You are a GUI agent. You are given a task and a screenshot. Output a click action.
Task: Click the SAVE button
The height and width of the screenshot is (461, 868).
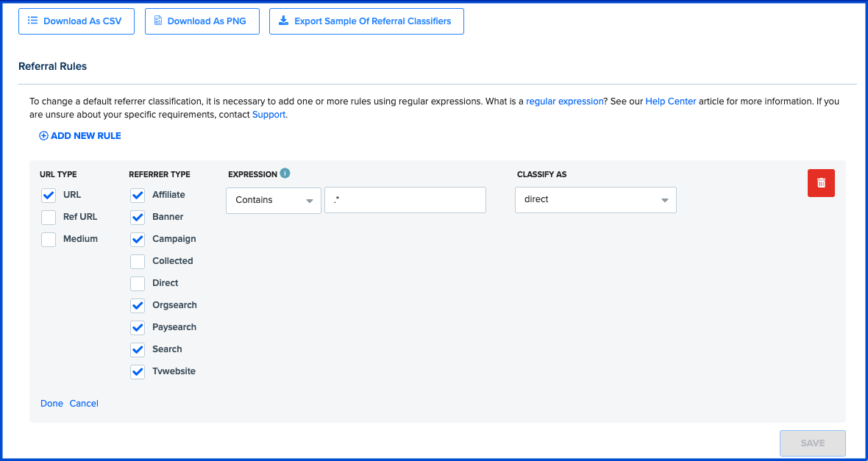[x=812, y=443]
